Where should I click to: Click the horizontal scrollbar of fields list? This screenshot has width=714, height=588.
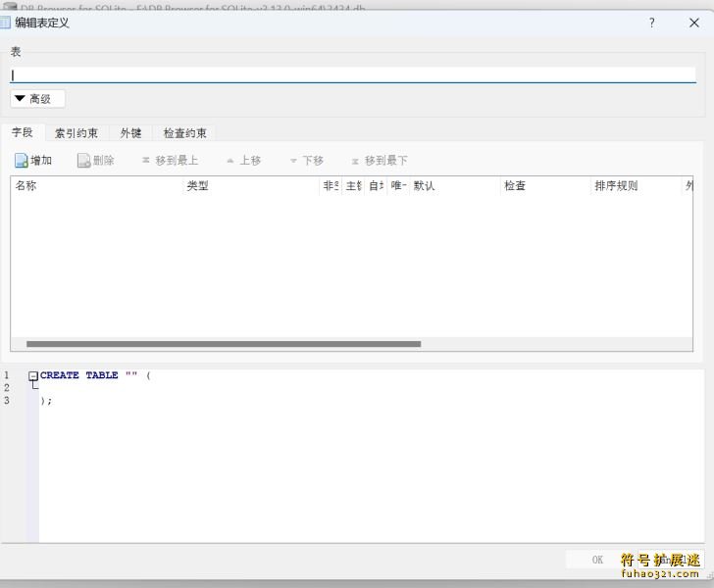(x=224, y=344)
